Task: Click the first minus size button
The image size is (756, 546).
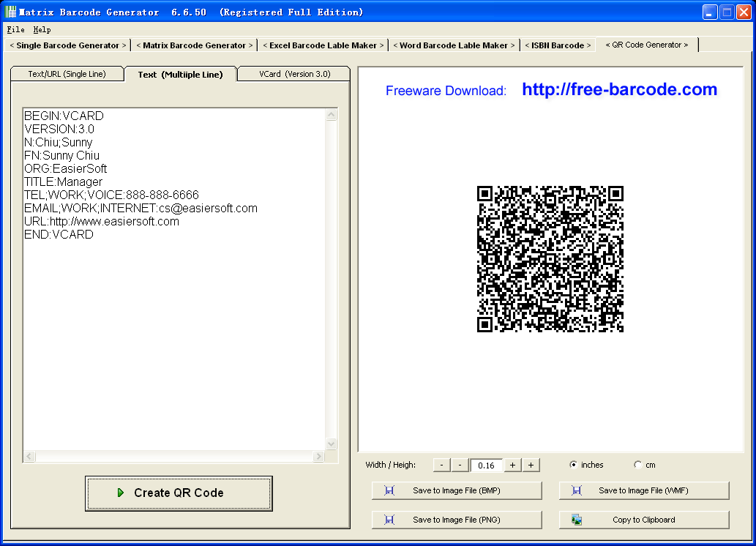Action: 441,465
